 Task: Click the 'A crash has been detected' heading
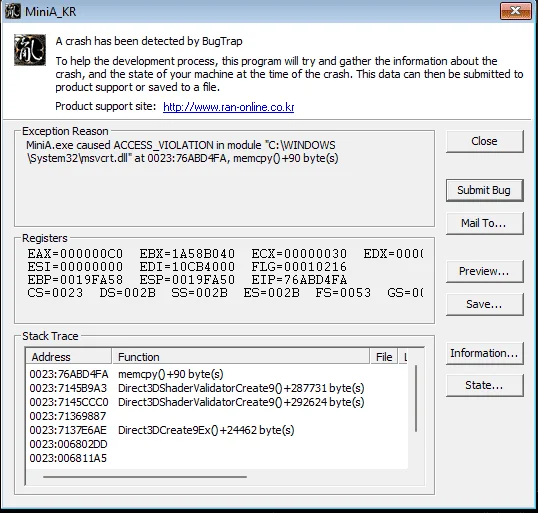click(149, 41)
